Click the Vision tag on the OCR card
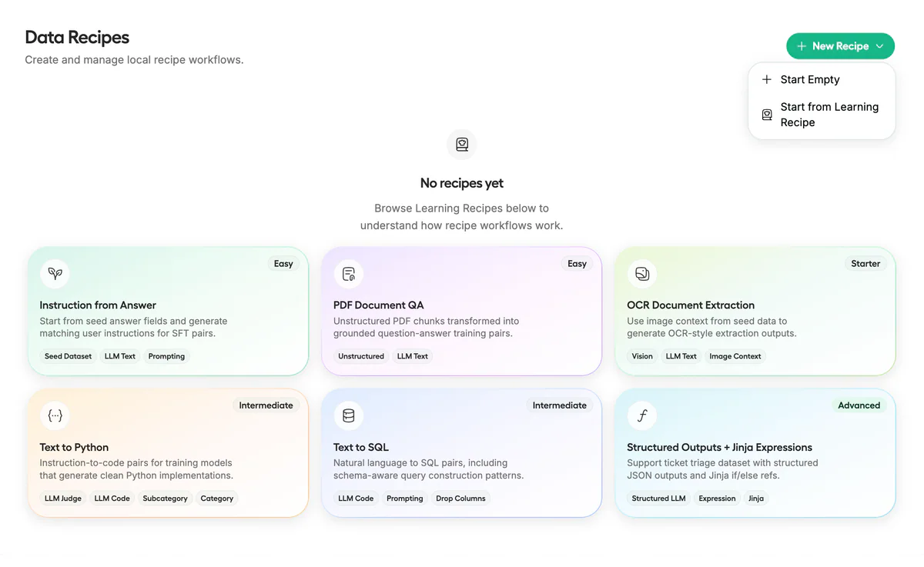The width and height of the screenshot is (924, 567). 642,356
